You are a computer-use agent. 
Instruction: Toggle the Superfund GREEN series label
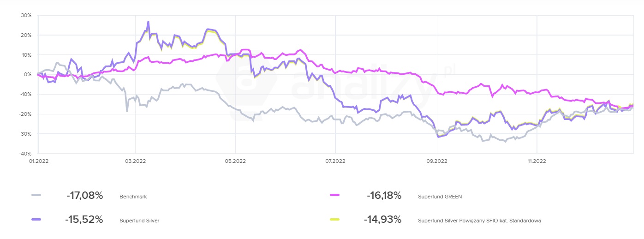click(x=440, y=197)
